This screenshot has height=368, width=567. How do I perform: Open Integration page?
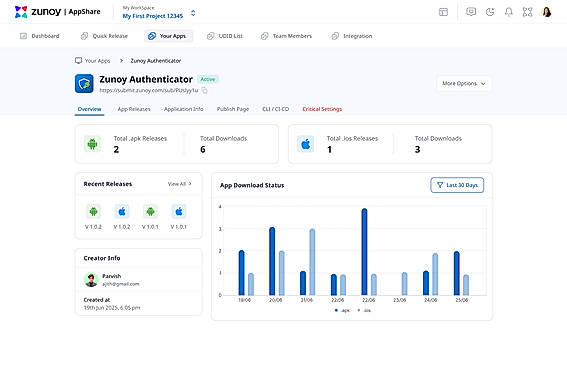[x=352, y=36]
